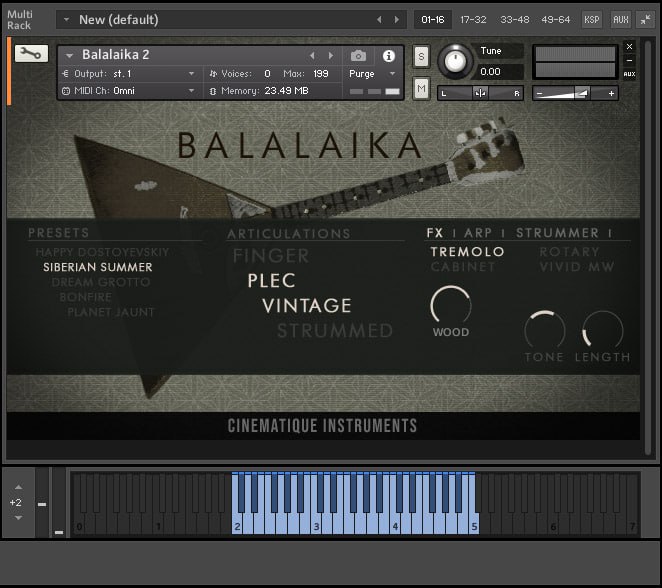Switch to the 17-32 rack page

(x=473, y=19)
